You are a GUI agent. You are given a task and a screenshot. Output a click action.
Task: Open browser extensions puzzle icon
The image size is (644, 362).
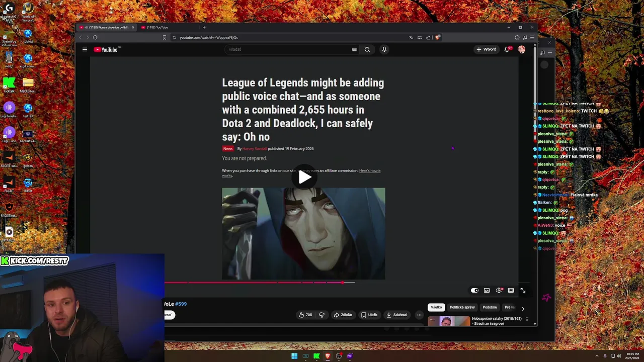tap(517, 37)
